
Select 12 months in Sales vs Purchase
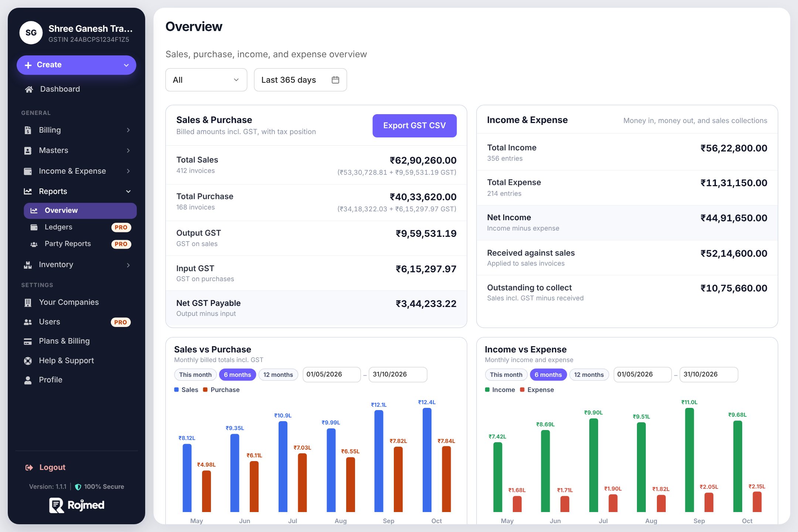pos(278,375)
